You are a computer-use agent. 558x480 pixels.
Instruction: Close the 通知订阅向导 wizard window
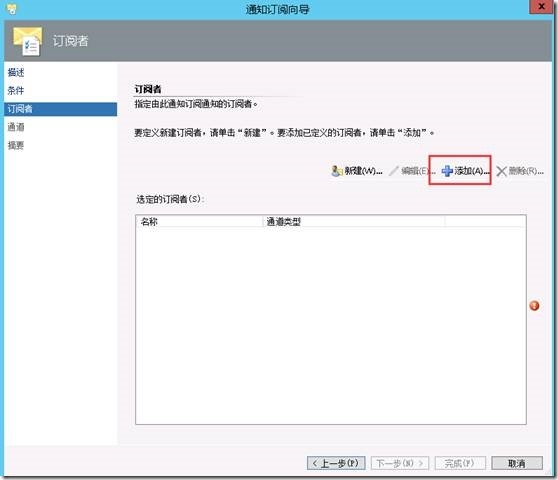(541, 6)
